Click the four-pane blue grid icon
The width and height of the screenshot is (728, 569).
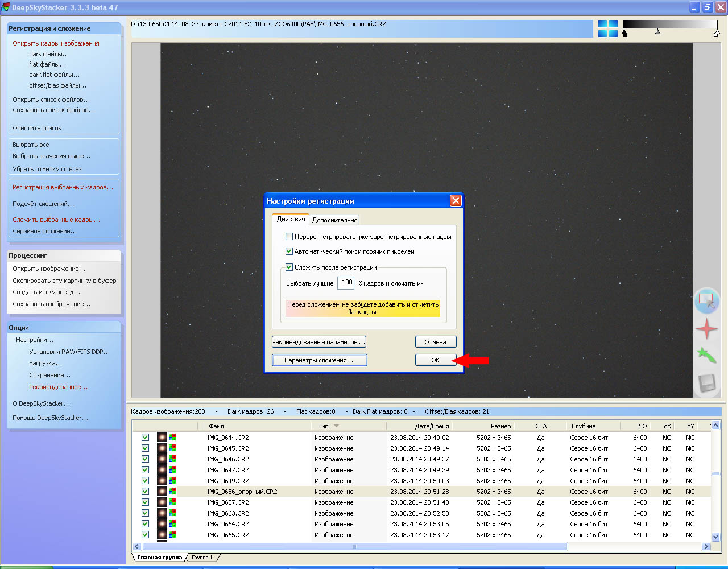pyautogui.click(x=607, y=29)
